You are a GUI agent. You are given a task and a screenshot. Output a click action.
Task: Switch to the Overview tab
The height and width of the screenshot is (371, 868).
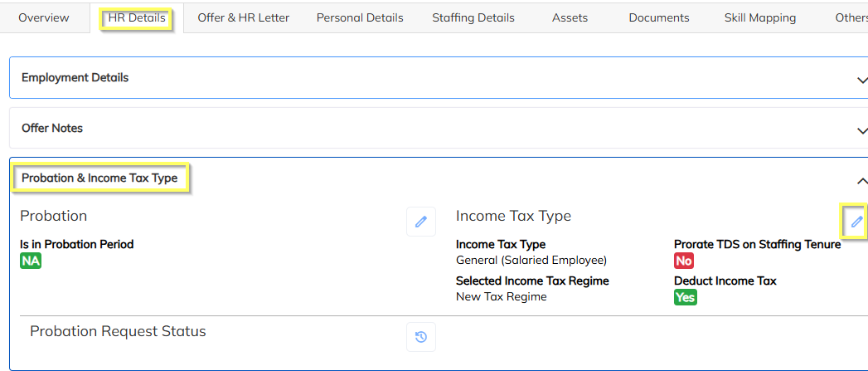coord(44,17)
